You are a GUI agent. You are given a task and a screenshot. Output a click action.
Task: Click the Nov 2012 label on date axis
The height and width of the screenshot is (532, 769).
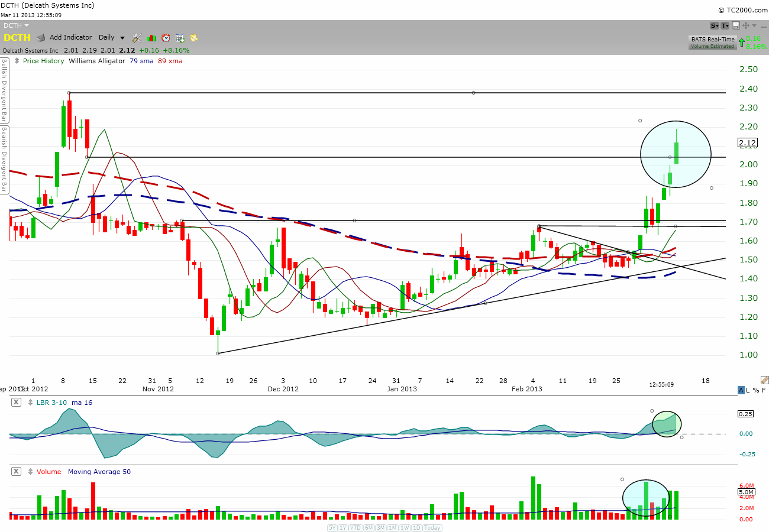157,389
